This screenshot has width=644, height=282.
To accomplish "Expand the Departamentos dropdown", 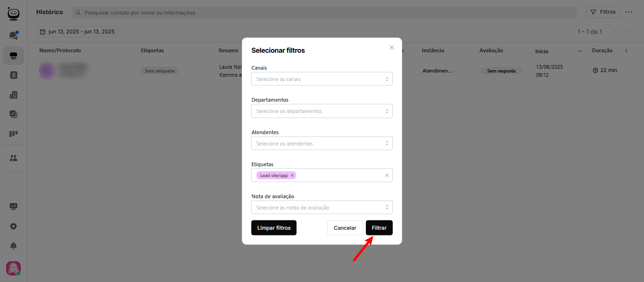I will coord(322,111).
